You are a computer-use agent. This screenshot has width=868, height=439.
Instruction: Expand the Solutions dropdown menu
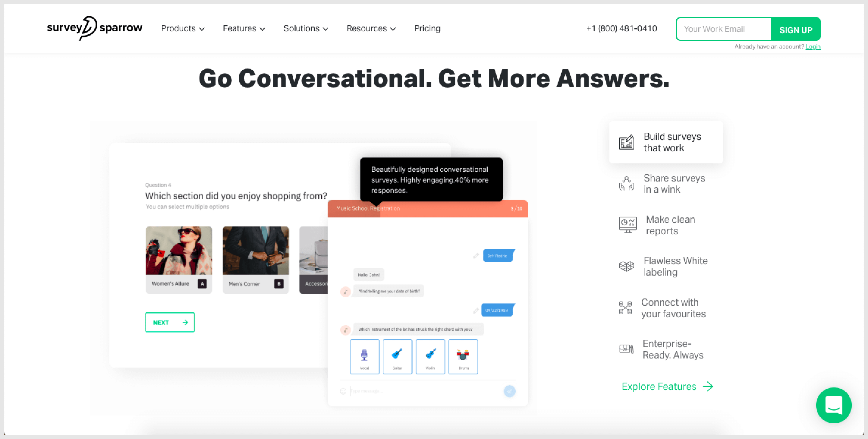pos(305,29)
